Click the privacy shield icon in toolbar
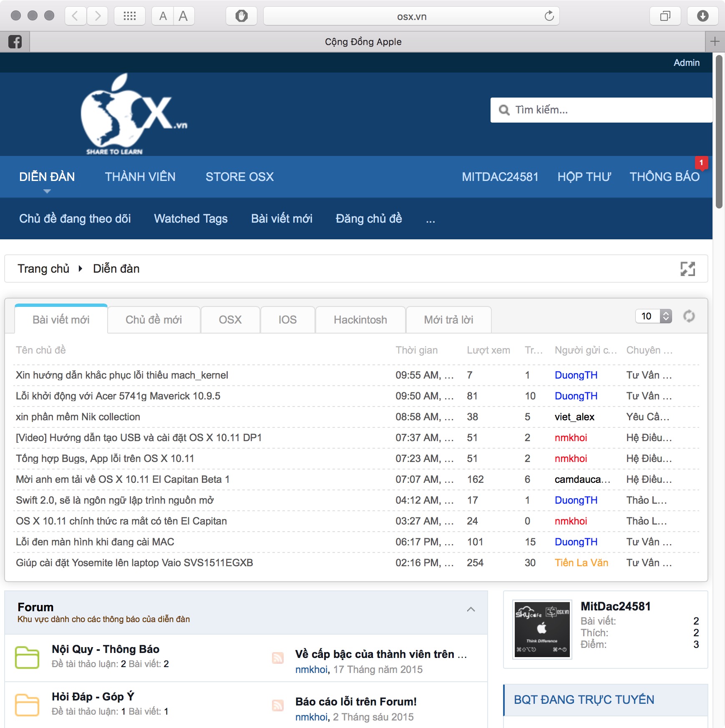This screenshot has width=725, height=728. pyautogui.click(x=241, y=16)
